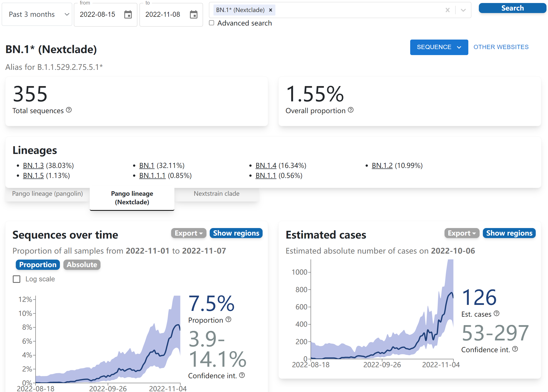
Task: Click the Est. cases help icon
Action: (x=496, y=313)
